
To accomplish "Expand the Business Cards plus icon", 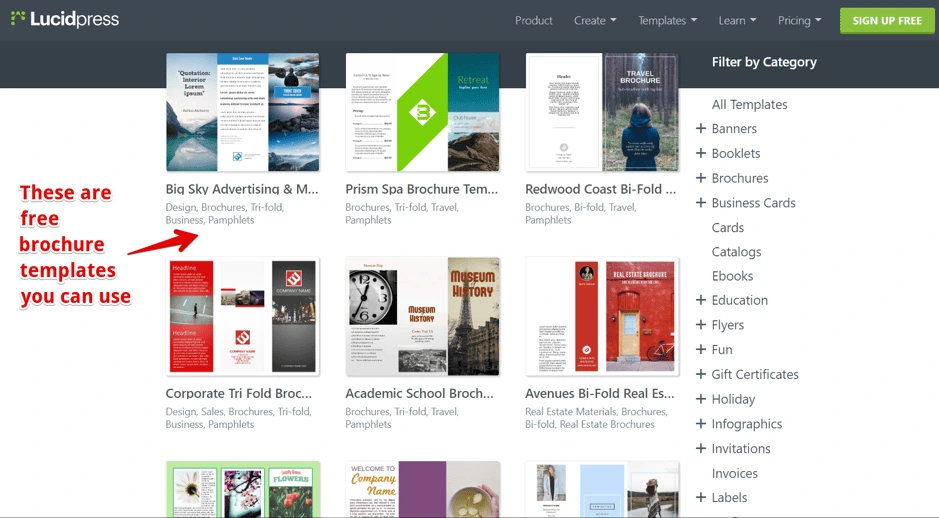I will 701,202.
